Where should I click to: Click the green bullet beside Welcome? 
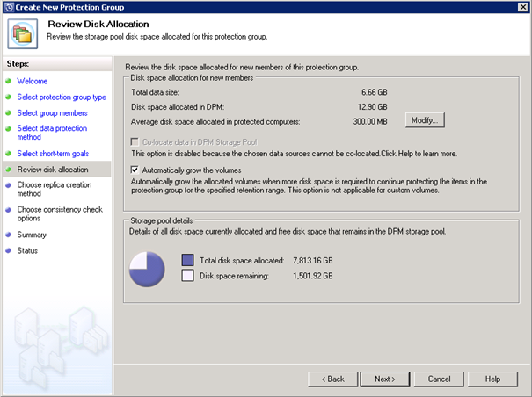[8, 81]
